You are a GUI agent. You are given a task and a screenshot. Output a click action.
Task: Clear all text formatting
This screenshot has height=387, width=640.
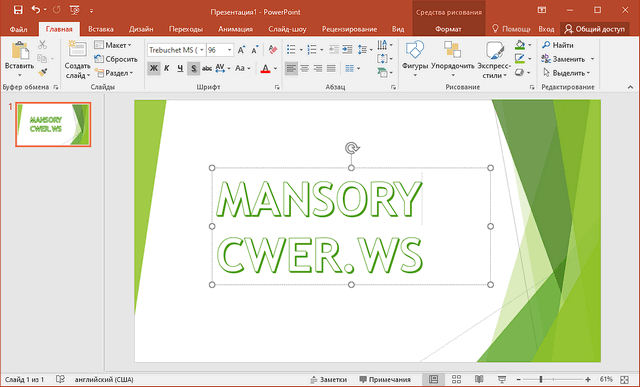273,50
